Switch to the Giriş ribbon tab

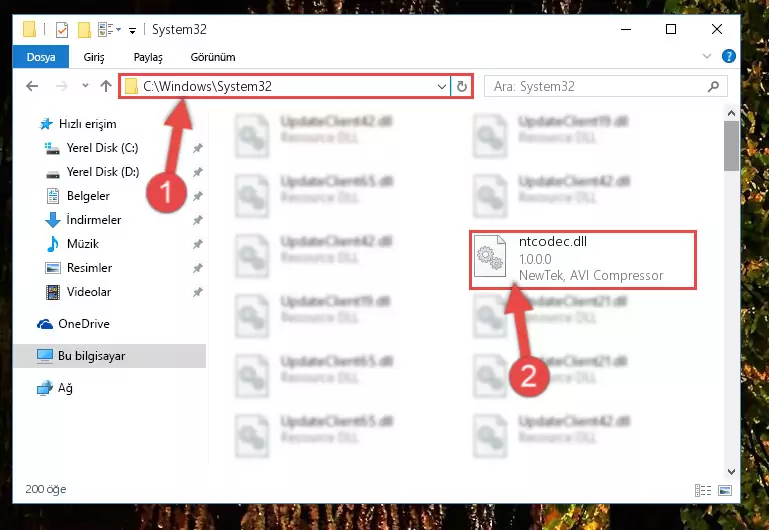point(94,57)
